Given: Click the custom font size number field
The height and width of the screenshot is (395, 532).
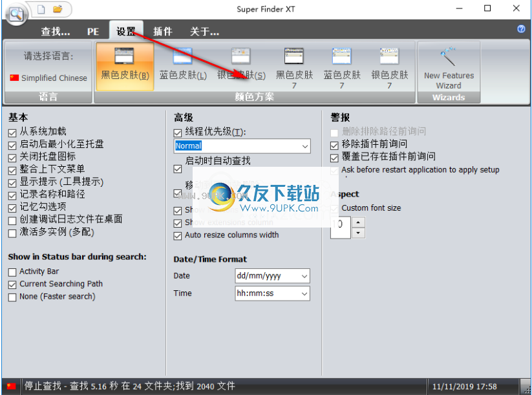Looking at the screenshot, I should pyautogui.click(x=340, y=228).
